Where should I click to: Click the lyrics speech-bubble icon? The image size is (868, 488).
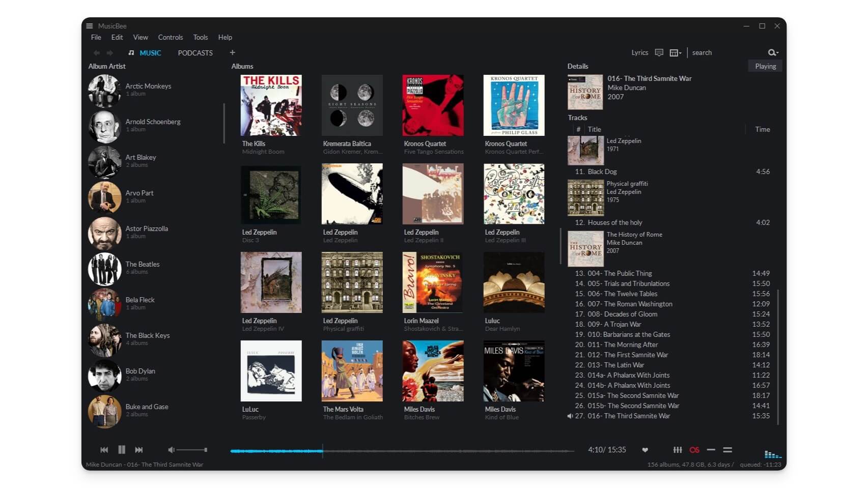point(659,52)
